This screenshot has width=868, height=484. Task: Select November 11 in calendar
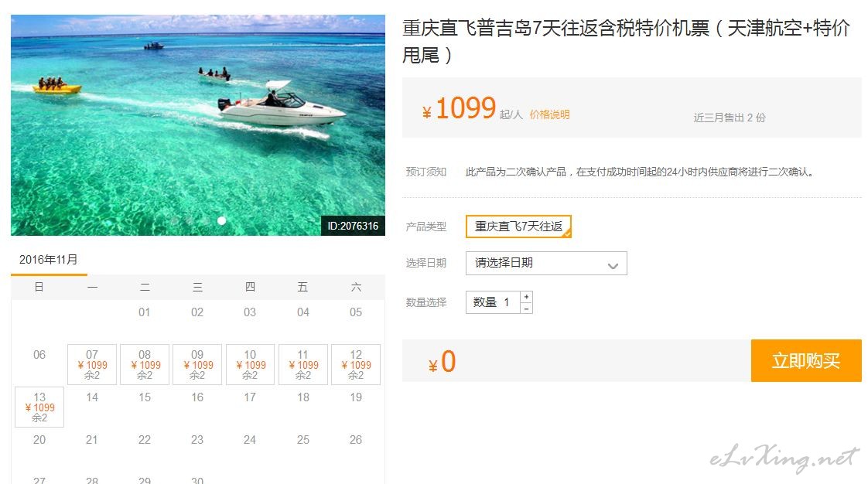(302, 364)
